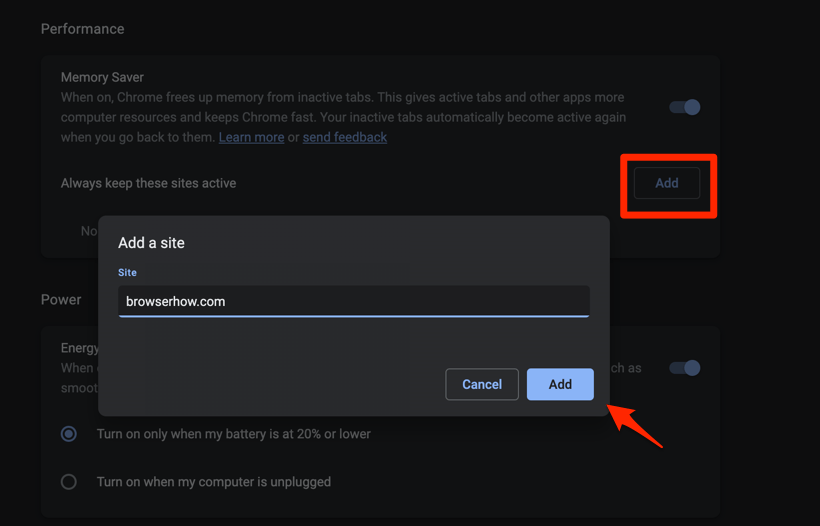Click the small Site label above the field
The width and height of the screenshot is (820, 526).
coord(127,272)
